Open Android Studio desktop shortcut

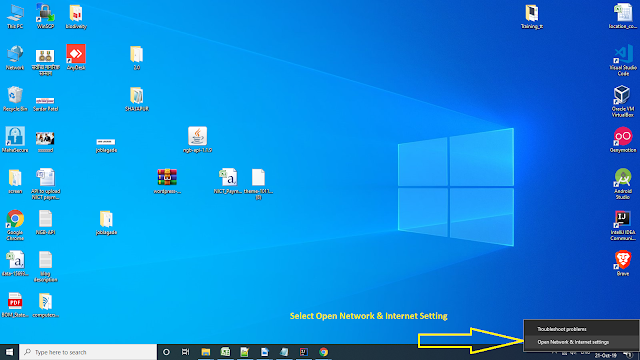click(622, 183)
